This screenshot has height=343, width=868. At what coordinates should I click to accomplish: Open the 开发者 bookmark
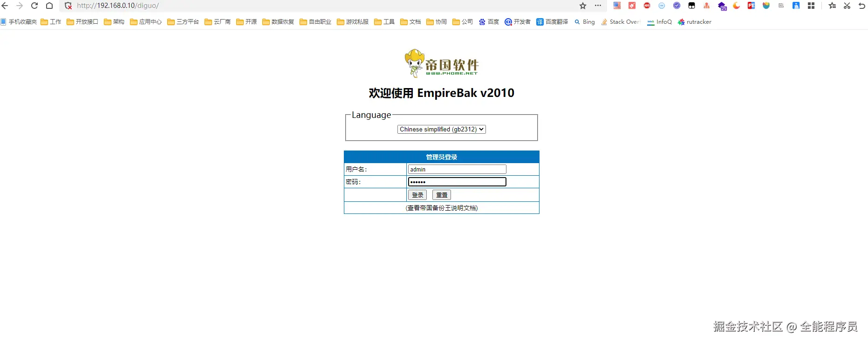point(518,22)
